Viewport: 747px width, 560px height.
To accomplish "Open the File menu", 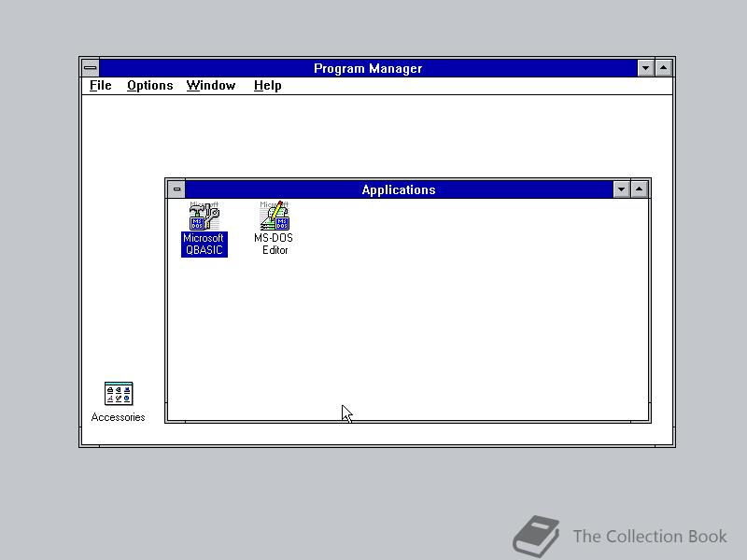I will click(101, 86).
